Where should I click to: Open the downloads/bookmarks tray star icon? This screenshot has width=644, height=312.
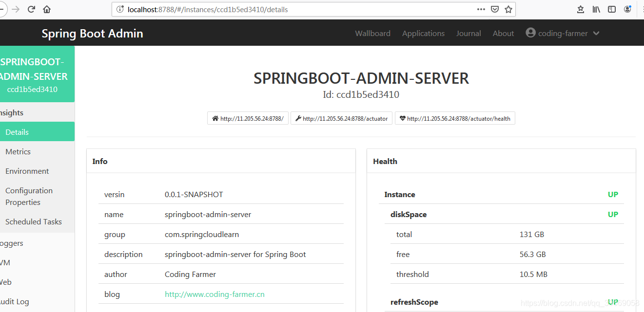tap(581, 9)
